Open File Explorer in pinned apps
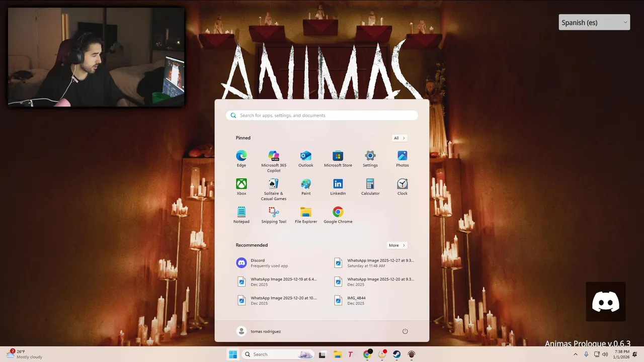The width and height of the screenshot is (644, 362). pyautogui.click(x=306, y=215)
